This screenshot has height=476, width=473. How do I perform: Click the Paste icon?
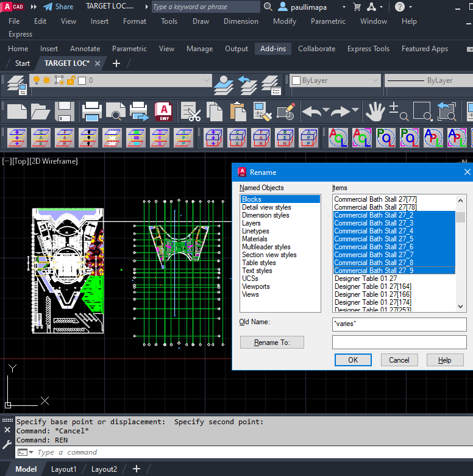pos(238,112)
